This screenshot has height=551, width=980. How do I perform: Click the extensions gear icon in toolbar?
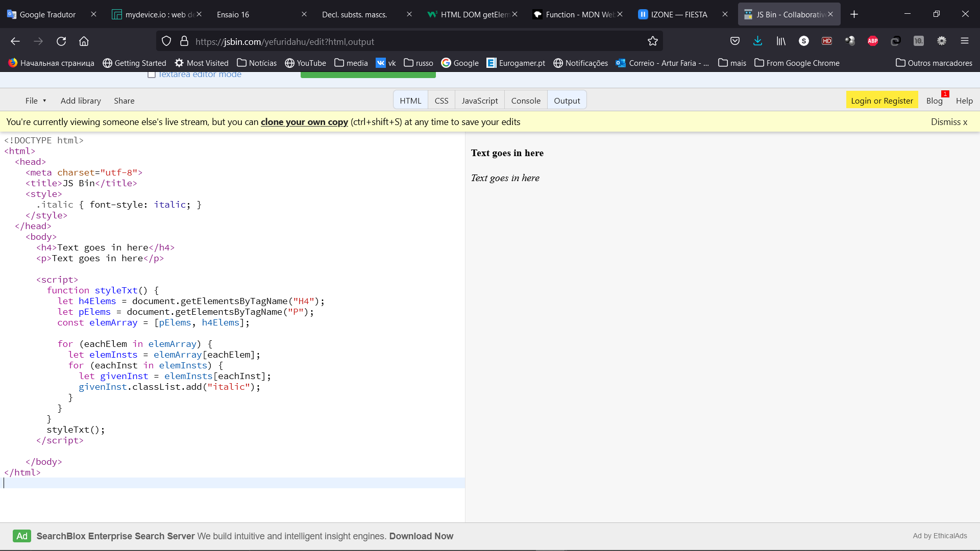[x=941, y=41]
